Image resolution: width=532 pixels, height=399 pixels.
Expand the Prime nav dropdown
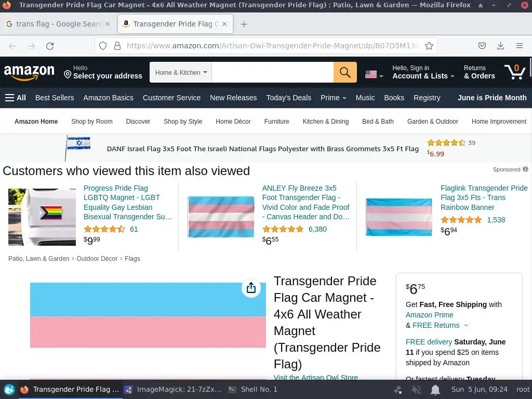tap(333, 98)
